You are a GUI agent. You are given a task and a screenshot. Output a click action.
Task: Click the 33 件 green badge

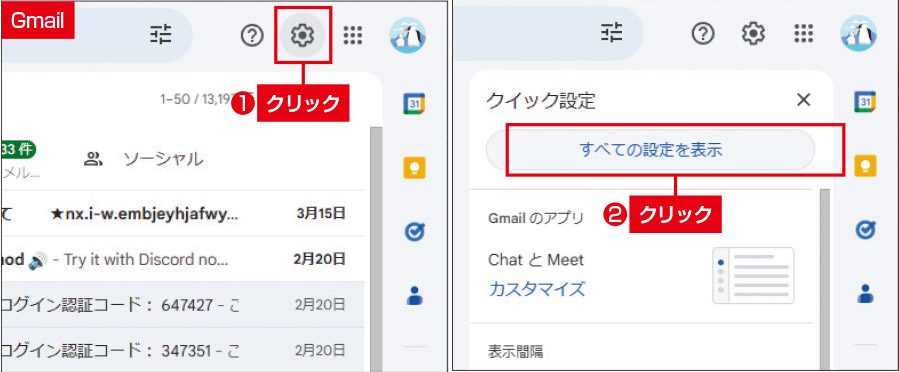click(18, 150)
